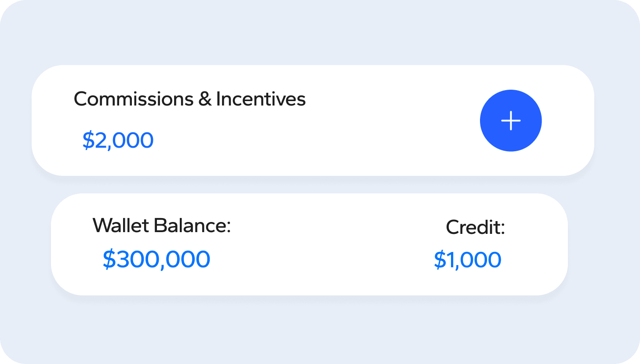Click the $1,000 credit amount
Screen dimensions: 640x364
[468, 259]
